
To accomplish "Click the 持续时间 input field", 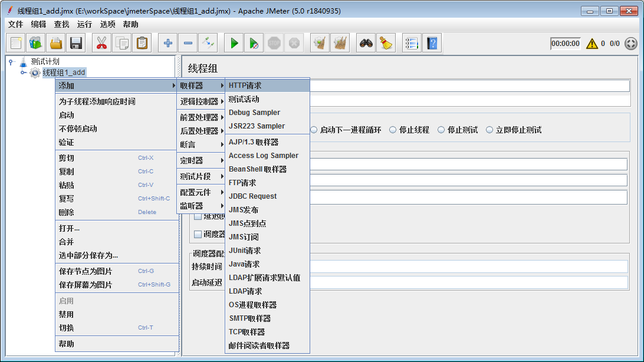I will (469, 266).
